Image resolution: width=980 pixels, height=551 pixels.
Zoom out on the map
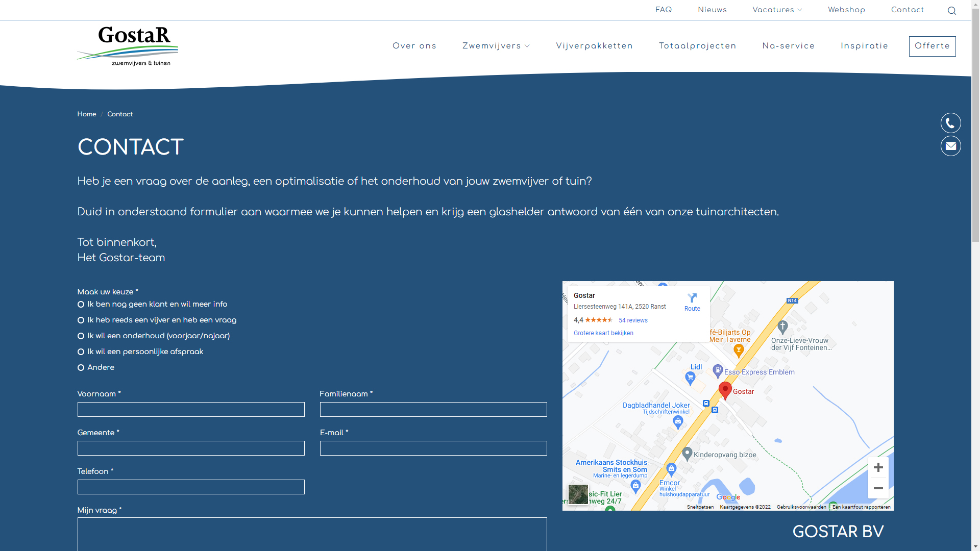coord(878,488)
